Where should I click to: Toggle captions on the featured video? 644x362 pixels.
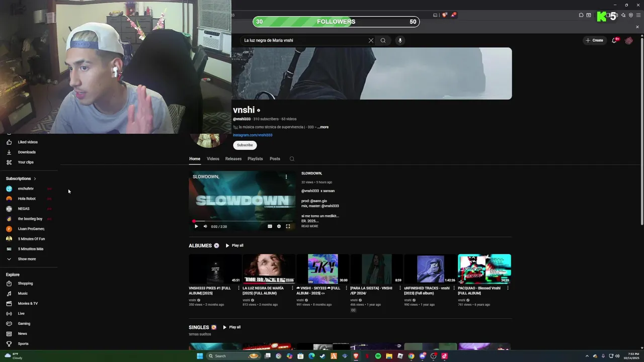(270, 226)
